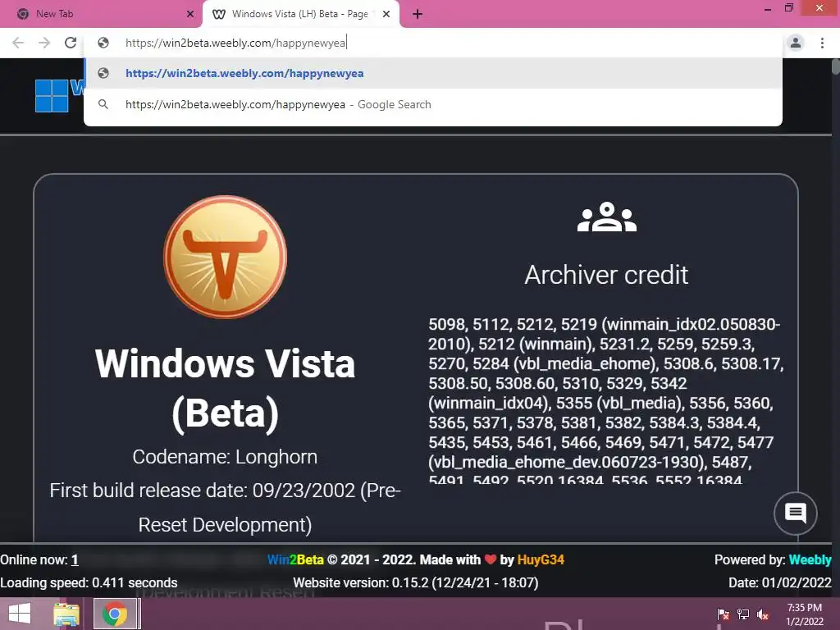Click the Chrome taskbar icon
The width and height of the screenshot is (840, 630).
[x=115, y=614]
